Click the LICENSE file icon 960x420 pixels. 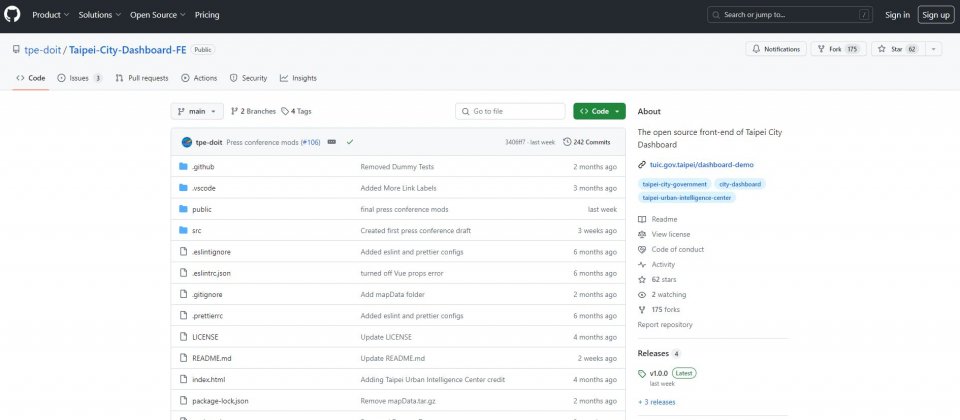(x=183, y=337)
